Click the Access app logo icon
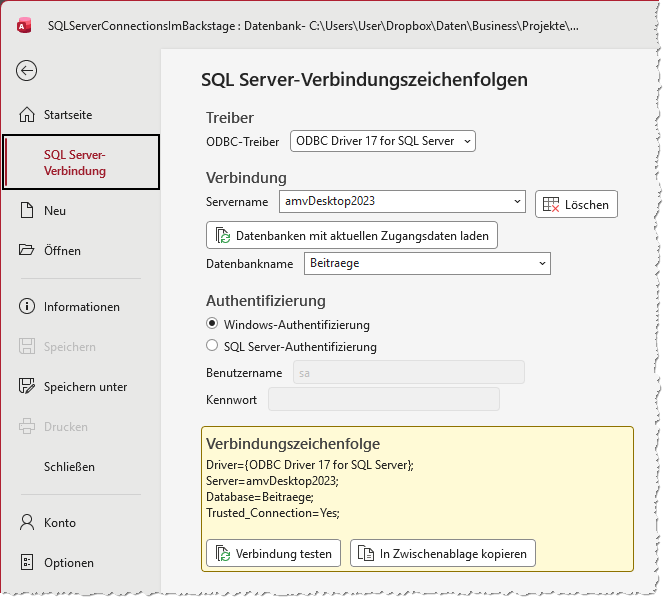665x602 pixels. tap(24, 26)
